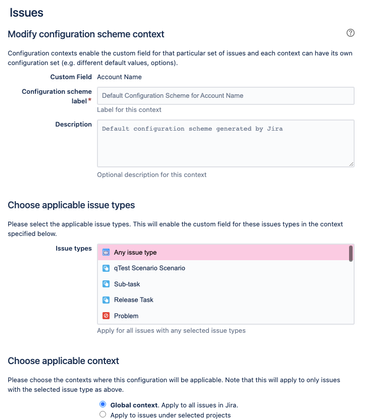Click into the Description text area
382x419 pixels.
(x=226, y=143)
